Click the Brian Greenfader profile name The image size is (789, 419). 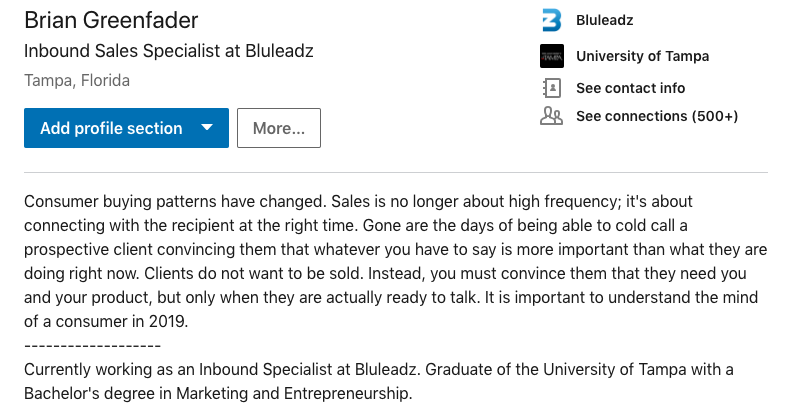(x=111, y=20)
